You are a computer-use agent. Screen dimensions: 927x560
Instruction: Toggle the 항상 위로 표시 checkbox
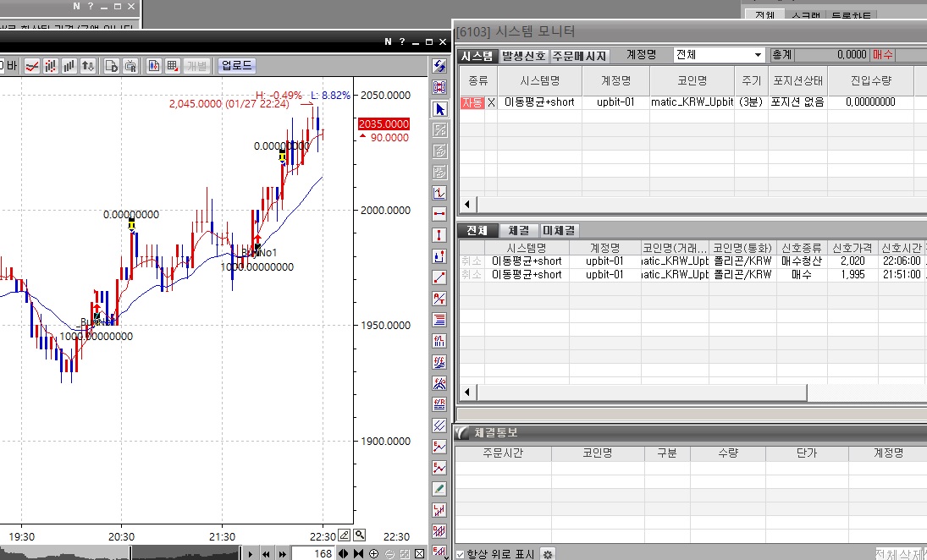(460, 554)
